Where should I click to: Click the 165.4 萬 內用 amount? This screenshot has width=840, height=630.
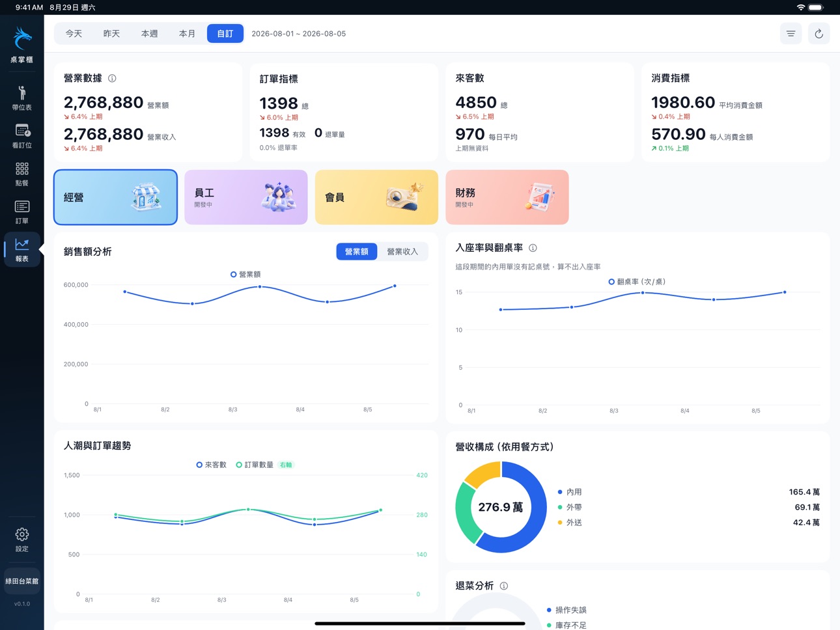(x=804, y=492)
